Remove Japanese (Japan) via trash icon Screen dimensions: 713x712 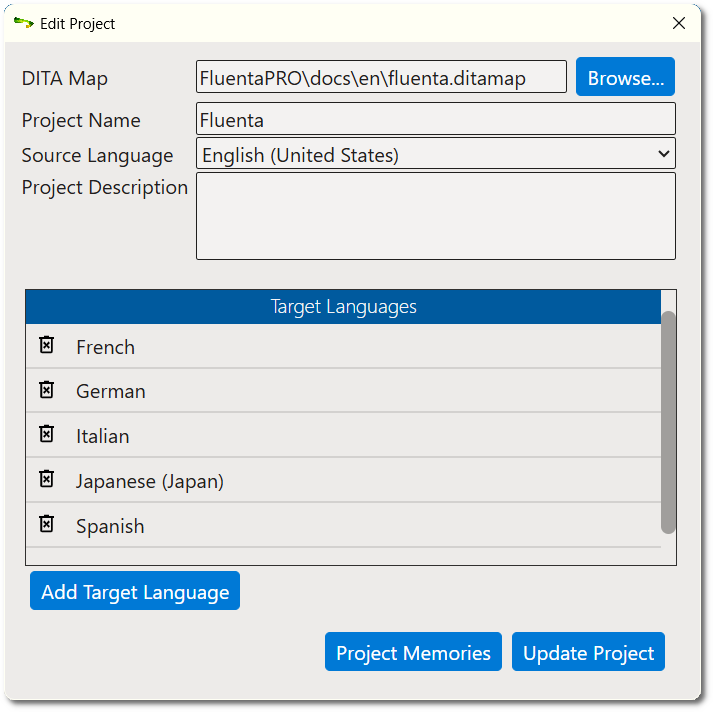coord(46,479)
